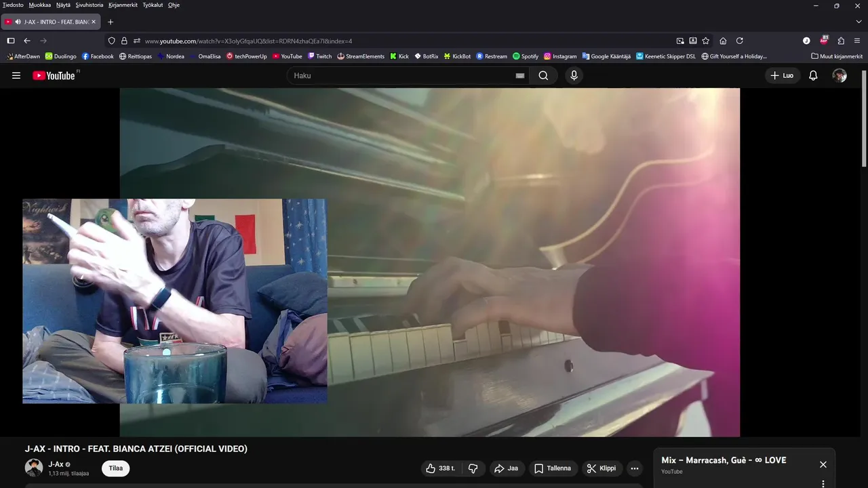Open the Kirjanmerkit menu

123,5
